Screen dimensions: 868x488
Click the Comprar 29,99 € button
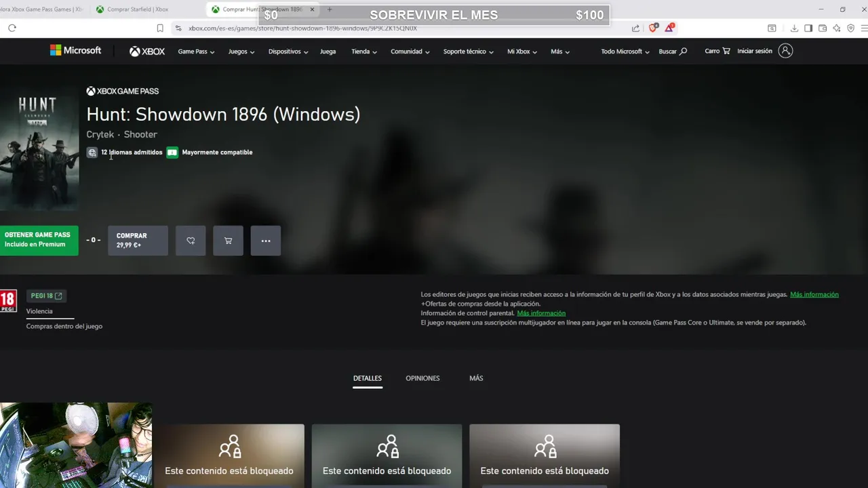tap(138, 241)
